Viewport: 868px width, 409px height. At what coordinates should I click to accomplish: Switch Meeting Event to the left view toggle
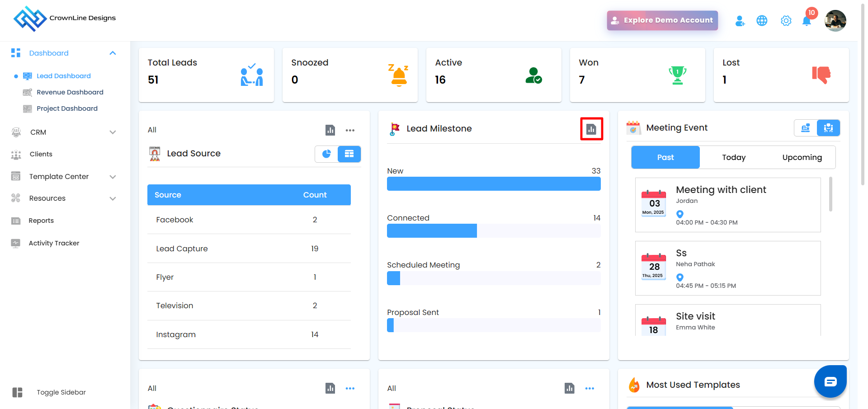click(806, 128)
